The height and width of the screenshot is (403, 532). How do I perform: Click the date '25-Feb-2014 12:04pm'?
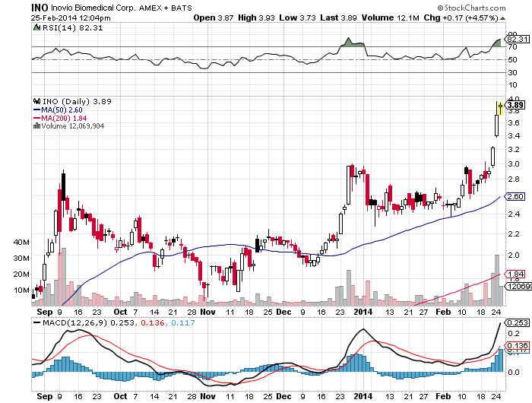[71, 18]
